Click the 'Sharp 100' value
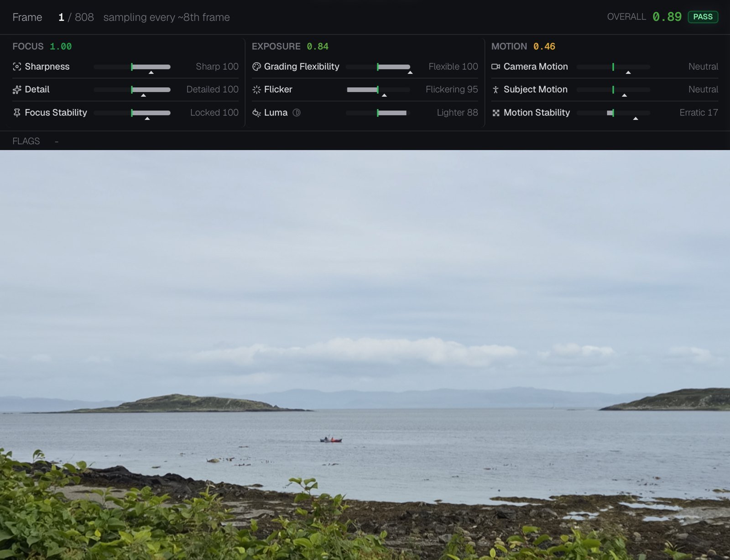 (x=217, y=67)
